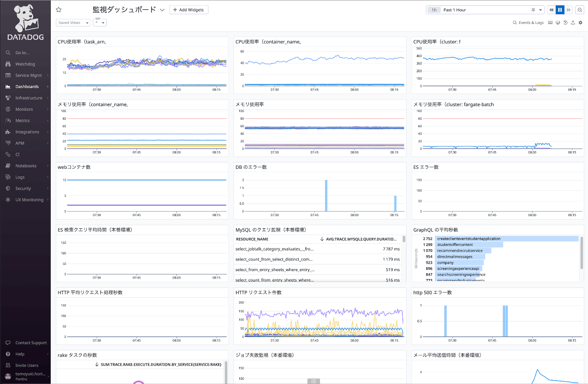The image size is (588, 384).
Task: Click the drag handle at the bottom center
Action: [x=313, y=381]
